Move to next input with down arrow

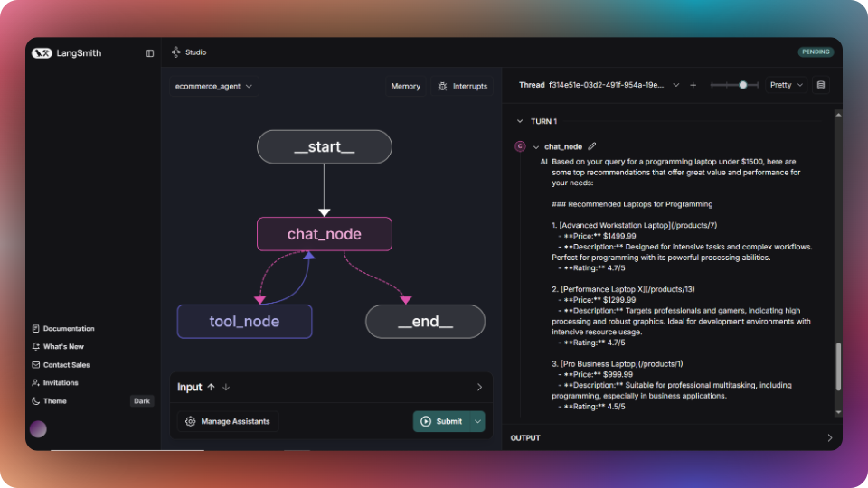(x=226, y=388)
